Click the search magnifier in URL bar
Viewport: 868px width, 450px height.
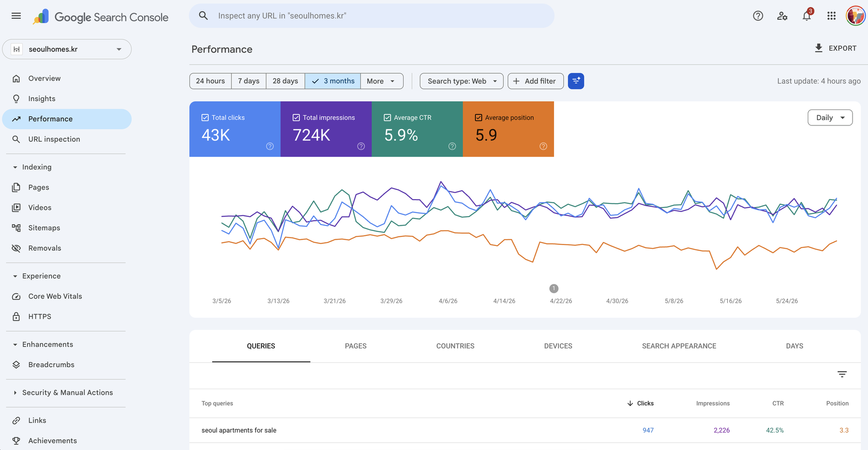coord(203,16)
